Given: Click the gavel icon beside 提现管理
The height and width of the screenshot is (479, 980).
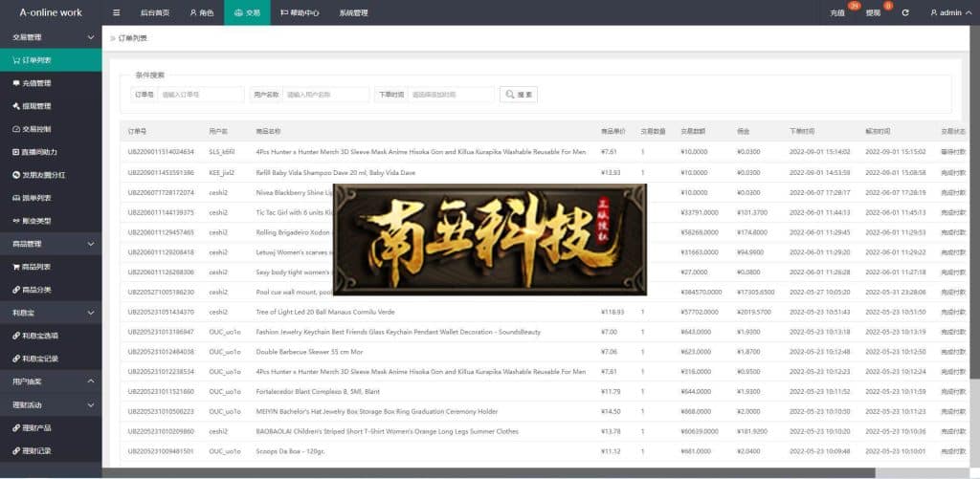Looking at the screenshot, I should tap(16, 106).
